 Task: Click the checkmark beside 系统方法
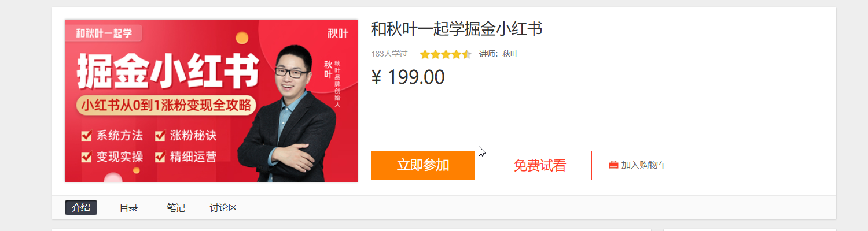[87, 136]
